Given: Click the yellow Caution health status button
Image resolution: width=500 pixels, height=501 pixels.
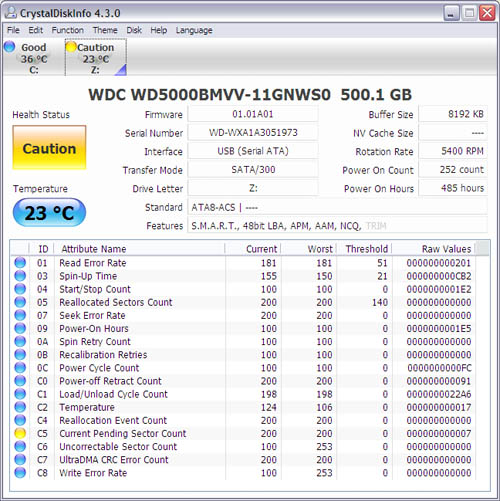Looking at the screenshot, I should [x=49, y=148].
